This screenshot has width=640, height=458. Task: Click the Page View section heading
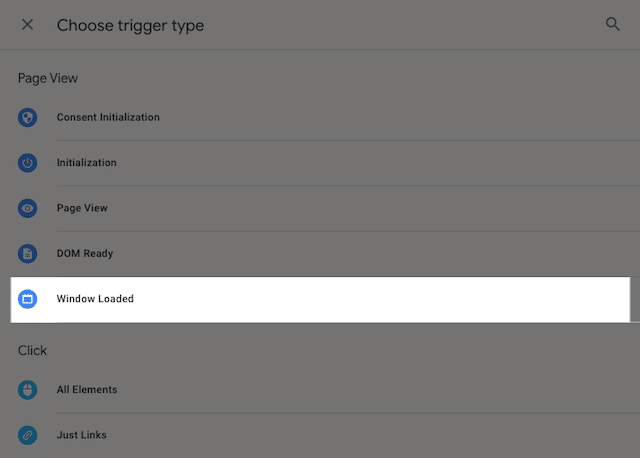click(x=48, y=77)
